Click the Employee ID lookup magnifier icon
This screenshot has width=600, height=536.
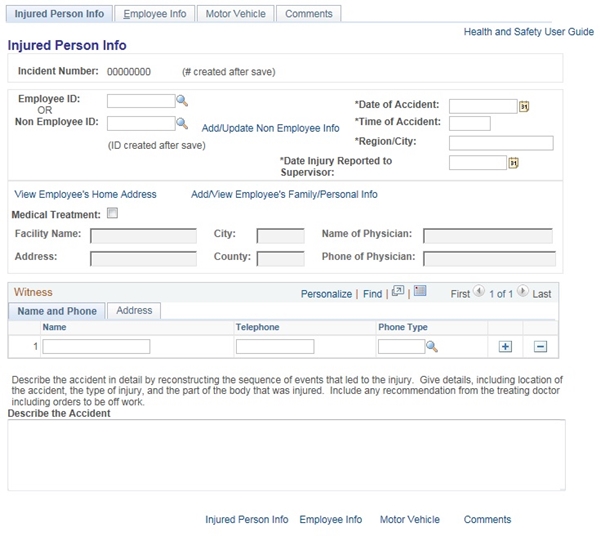coord(182,101)
